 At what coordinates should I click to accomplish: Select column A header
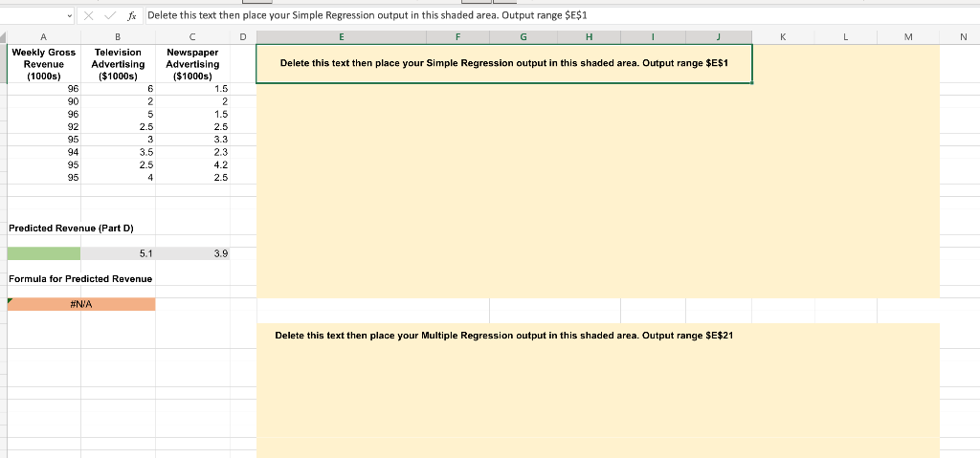pyautogui.click(x=44, y=37)
